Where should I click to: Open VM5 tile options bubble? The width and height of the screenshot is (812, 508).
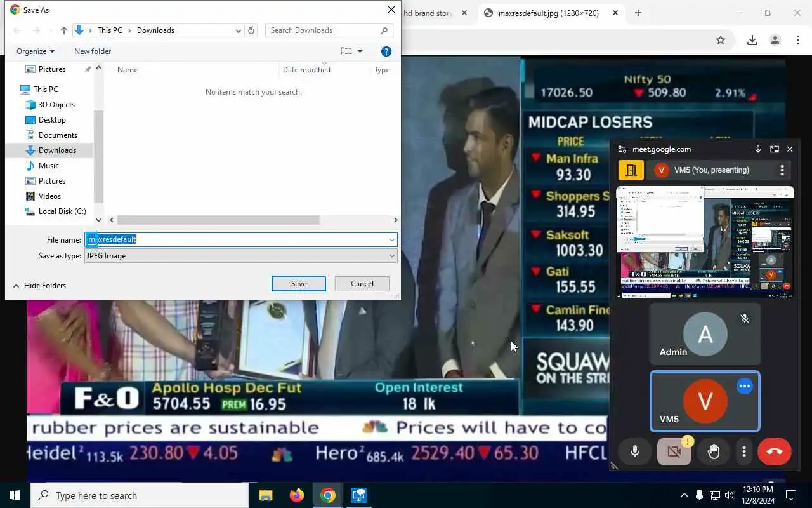click(x=745, y=386)
